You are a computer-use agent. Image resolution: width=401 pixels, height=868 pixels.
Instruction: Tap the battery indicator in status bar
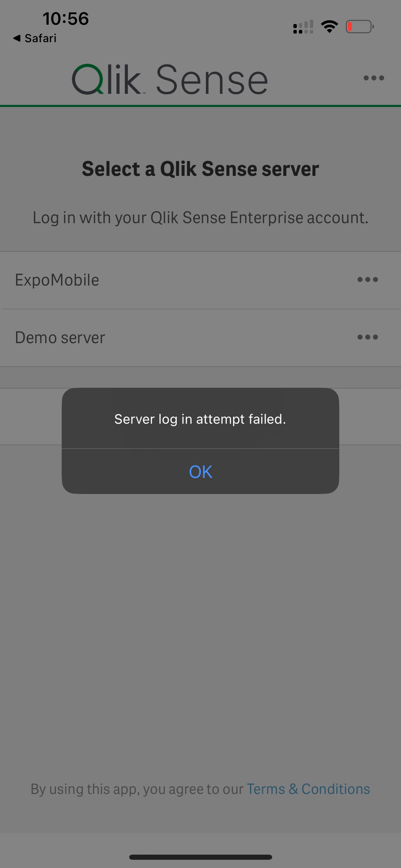pyautogui.click(x=360, y=26)
